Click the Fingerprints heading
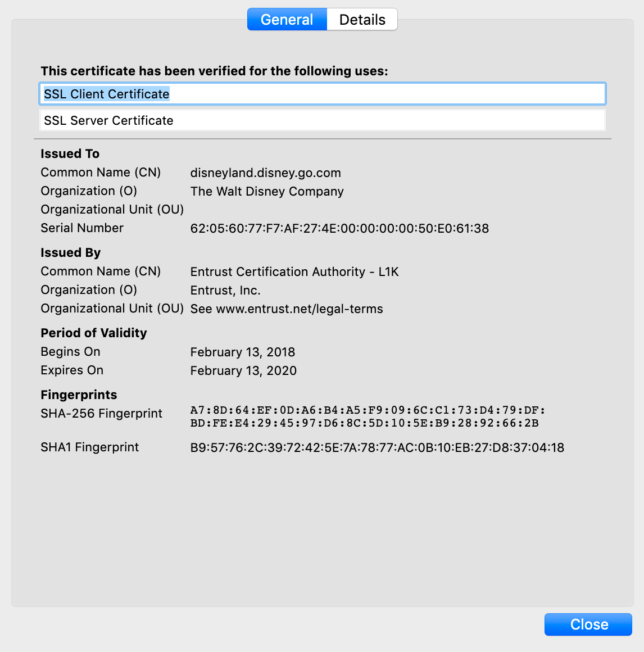The width and height of the screenshot is (644, 652). click(x=79, y=395)
